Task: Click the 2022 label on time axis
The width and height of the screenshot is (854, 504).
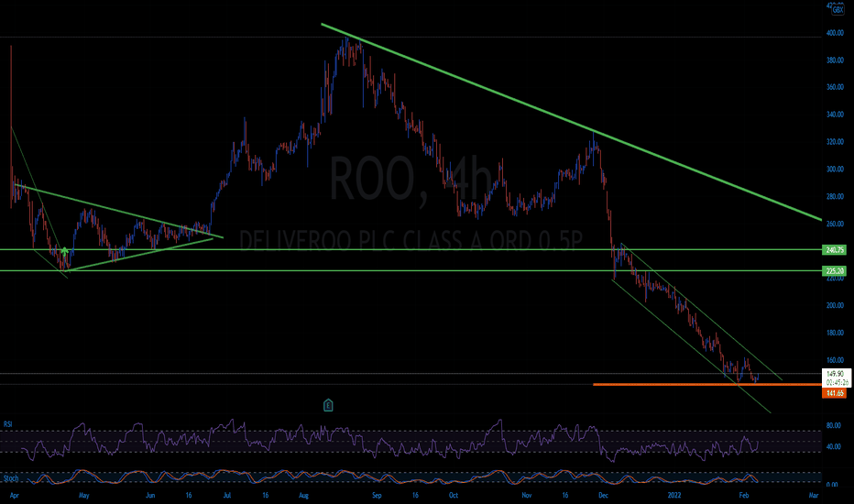Action: pos(674,495)
